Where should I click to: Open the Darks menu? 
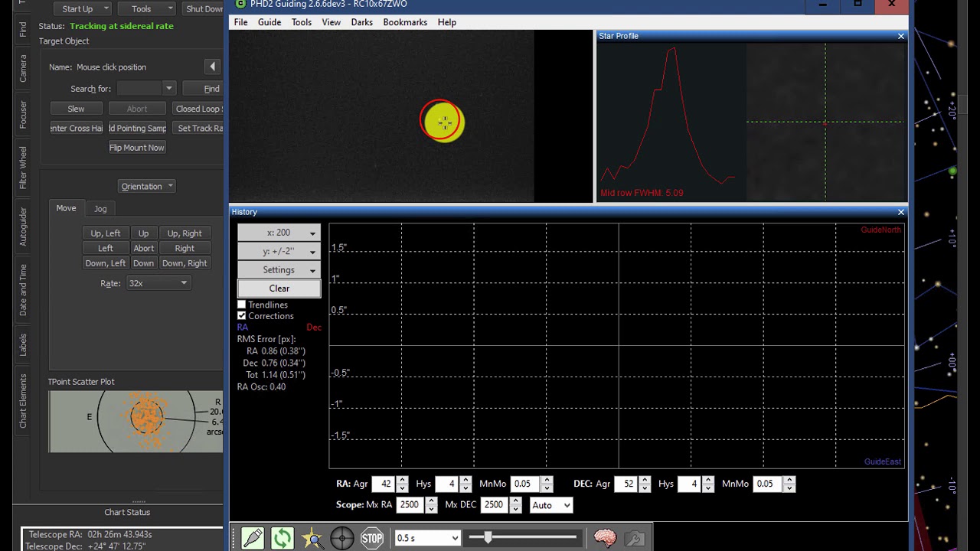(x=362, y=22)
